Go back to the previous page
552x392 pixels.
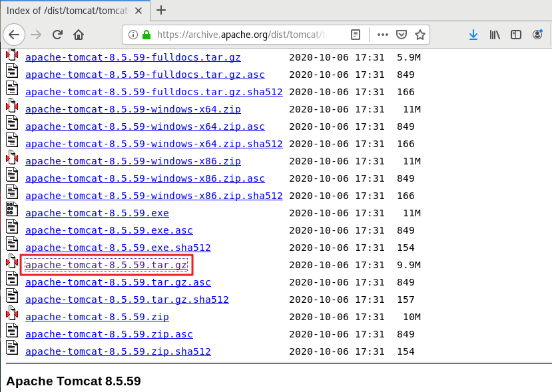pos(14,35)
